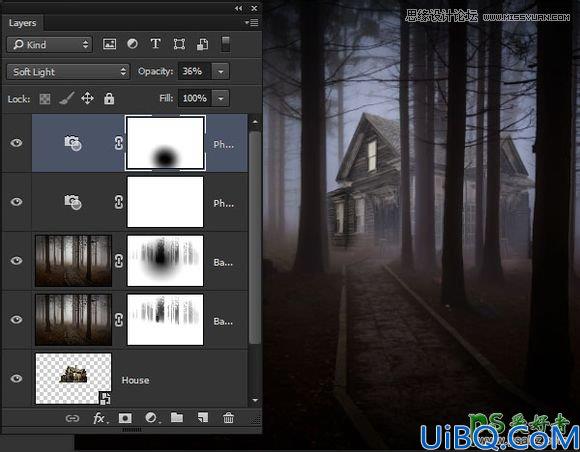Click the magnifier icon in Kind filter
This screenshot has height=452, width=580.
pyautogui.click(x=18, y=45)
